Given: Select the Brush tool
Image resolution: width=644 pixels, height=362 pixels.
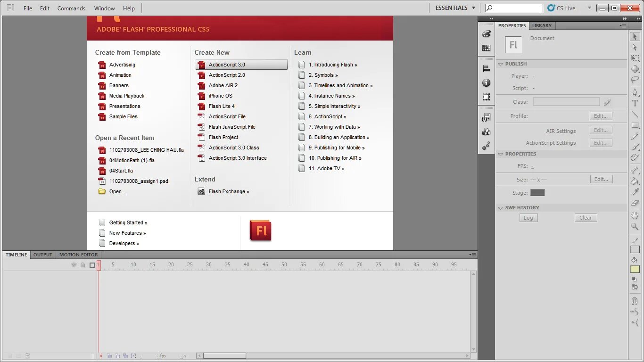Looking at the screenshot, I should coord(635,147).
